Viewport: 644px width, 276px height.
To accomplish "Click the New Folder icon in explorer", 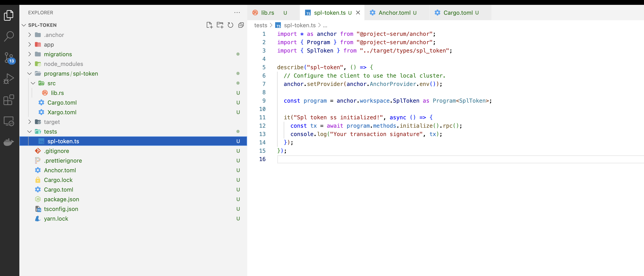I will 220,25.
